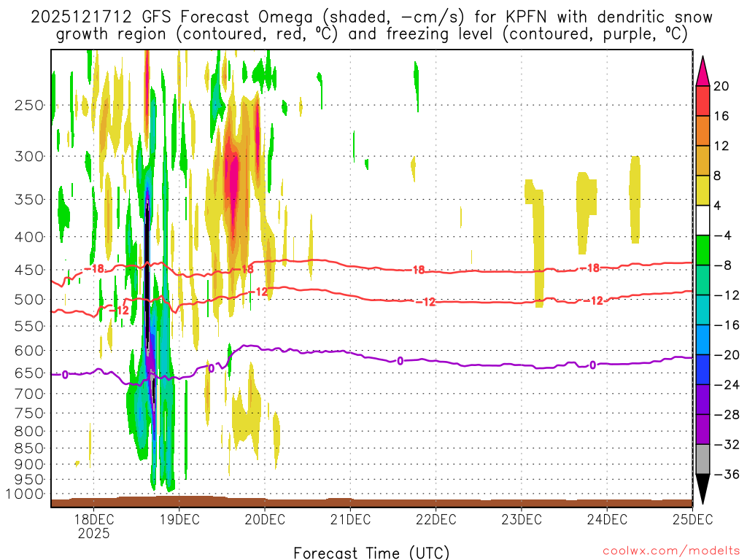The image size is (747, 560).
Task: Select the 400 pressure level axis label
Action: tap(28, 237)
